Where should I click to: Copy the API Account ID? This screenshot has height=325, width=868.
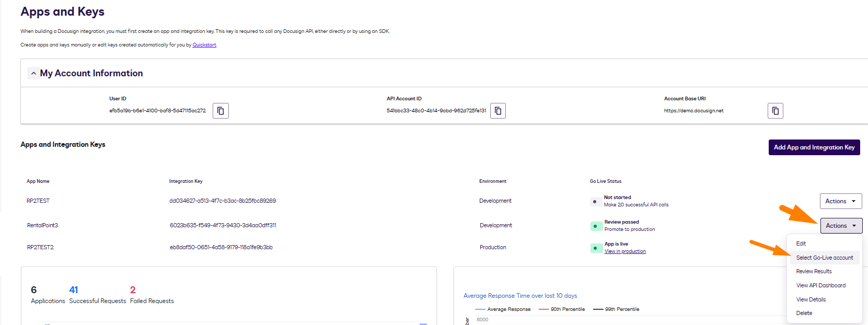click(x=498, y=111)
